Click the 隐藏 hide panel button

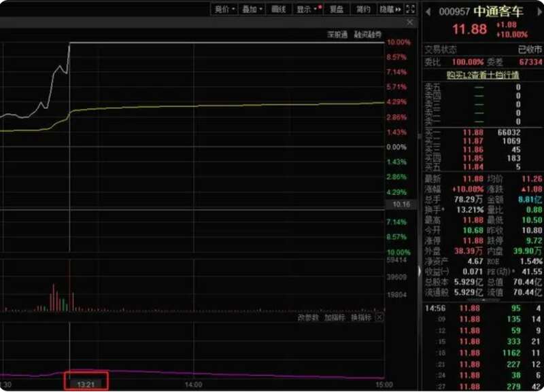pos(390,10)
